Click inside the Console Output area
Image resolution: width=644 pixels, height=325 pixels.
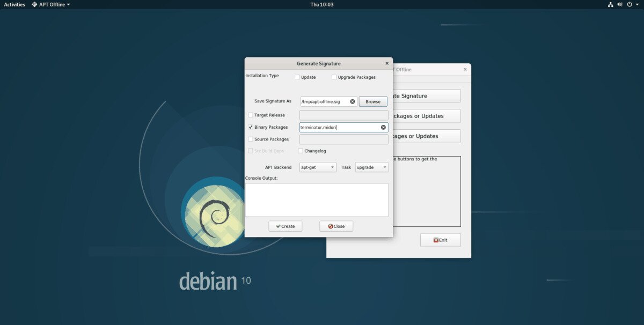point(317,200)
